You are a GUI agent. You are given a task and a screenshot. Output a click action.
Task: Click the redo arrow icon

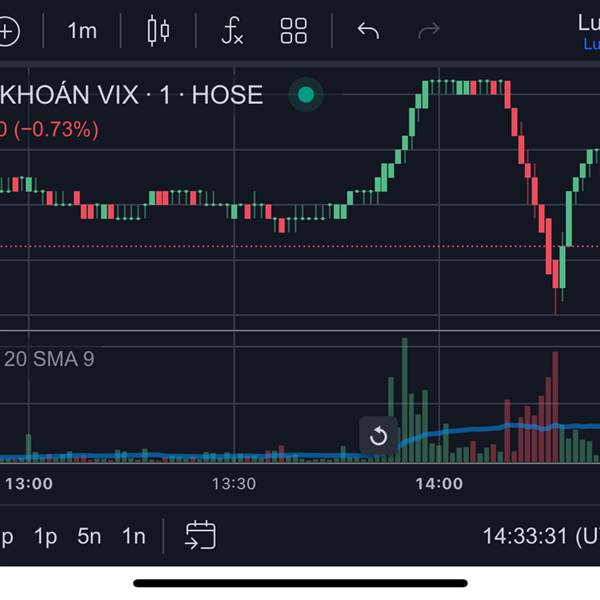[x=429, y=31]
